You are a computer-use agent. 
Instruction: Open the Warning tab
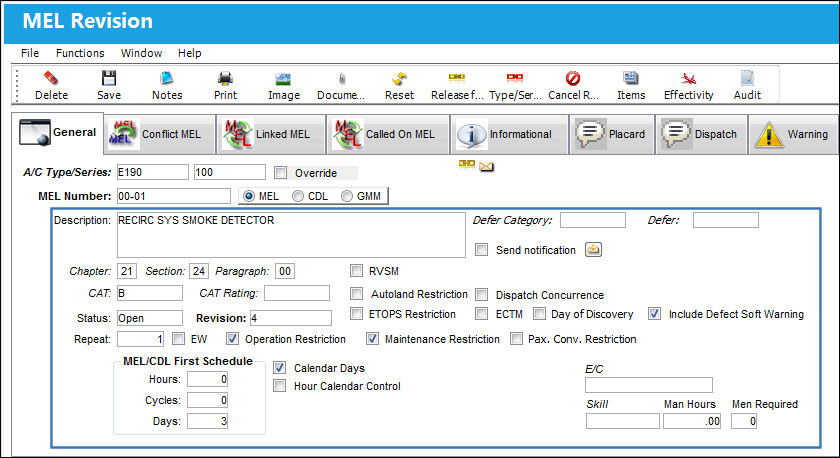(x=793, y=134)
